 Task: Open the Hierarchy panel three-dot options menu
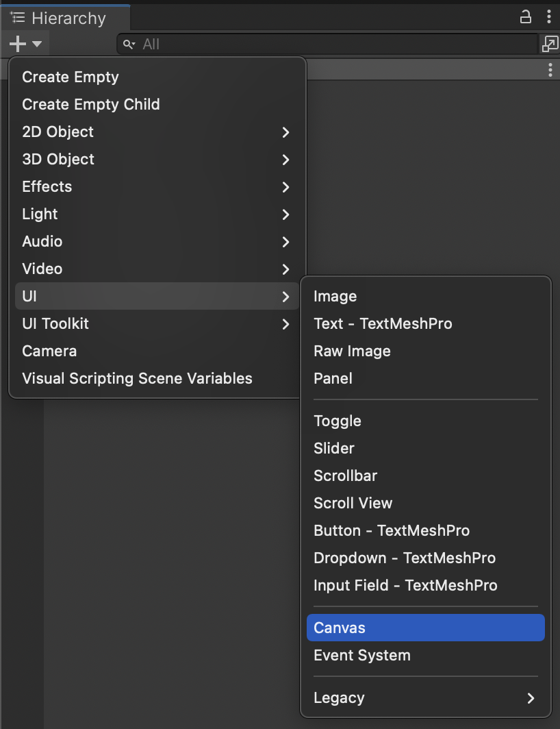549,17
